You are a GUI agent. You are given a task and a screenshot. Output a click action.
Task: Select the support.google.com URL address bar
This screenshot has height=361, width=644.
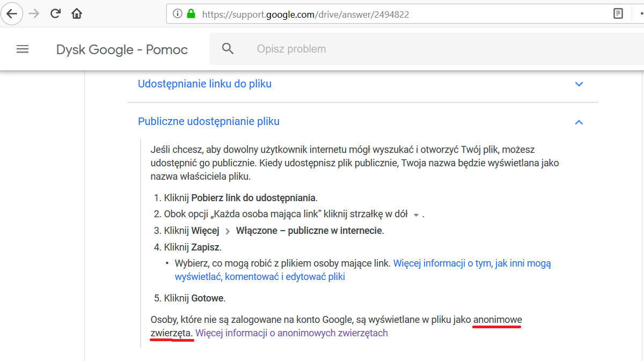tap(376, 14)
